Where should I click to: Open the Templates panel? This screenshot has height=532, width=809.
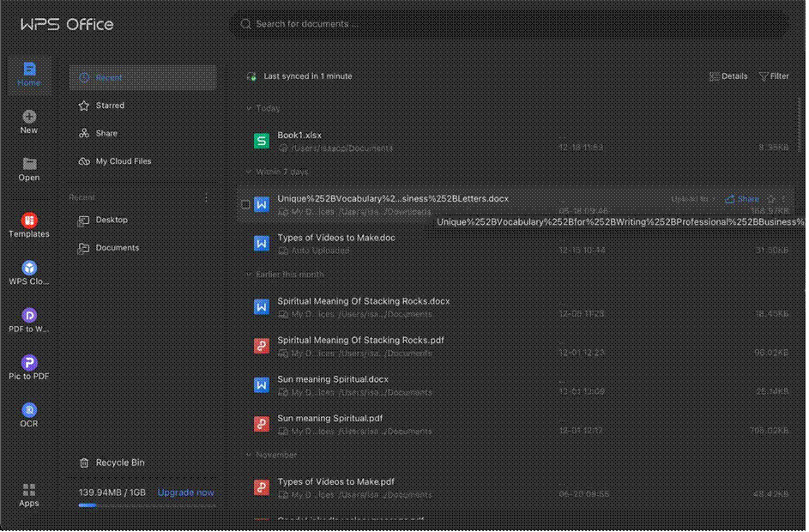28,222
